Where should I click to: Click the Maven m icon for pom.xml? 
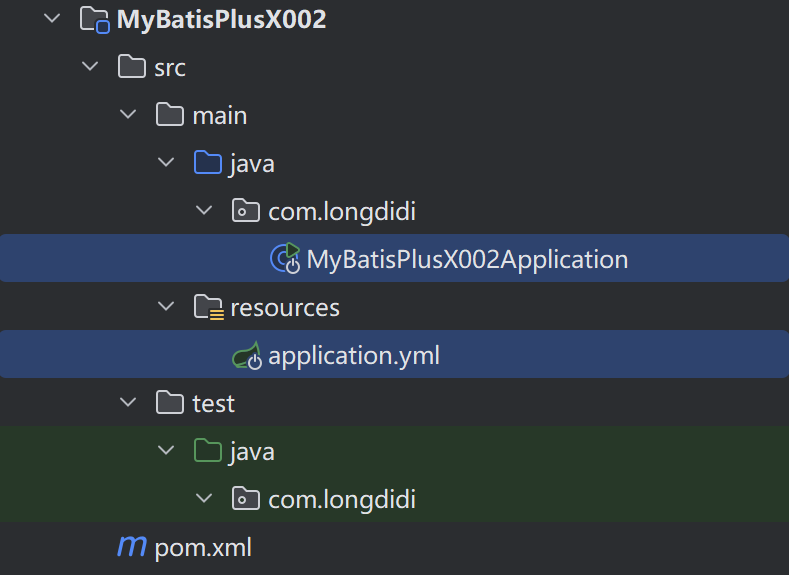pyautogui.click(x=132, y=546)
